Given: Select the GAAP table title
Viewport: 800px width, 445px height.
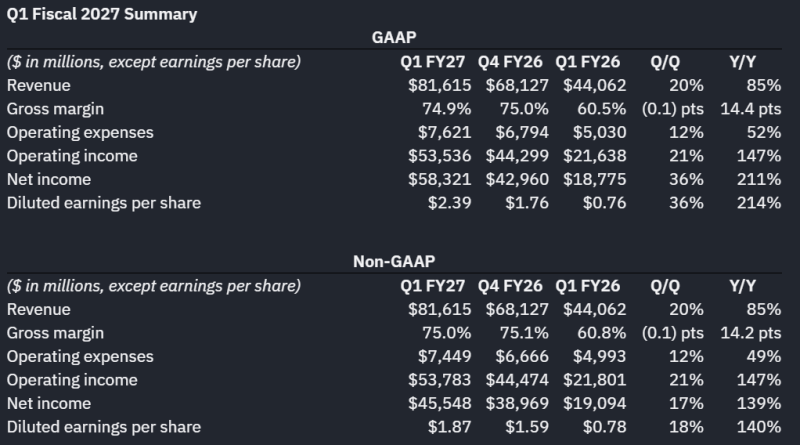Looking at the screenshot, I should (394, 37).
